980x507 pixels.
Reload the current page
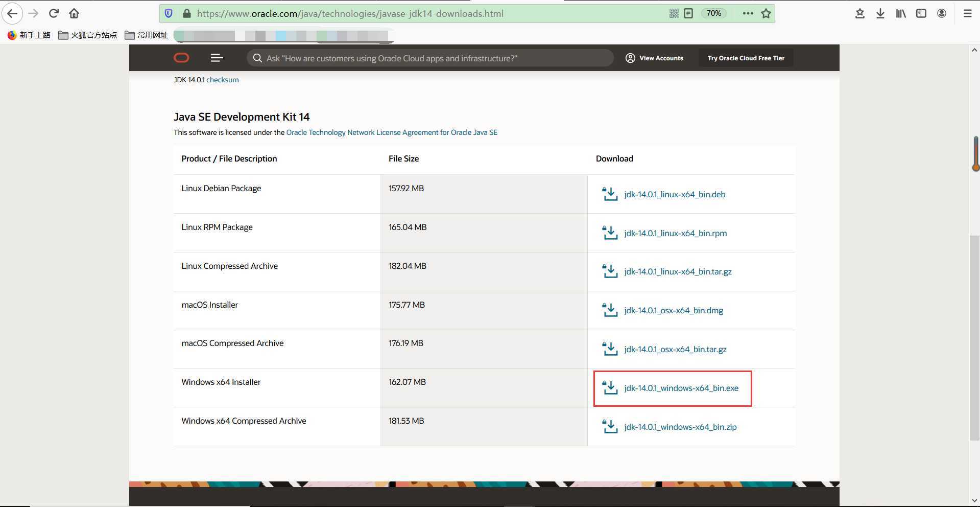pos(54,13)
